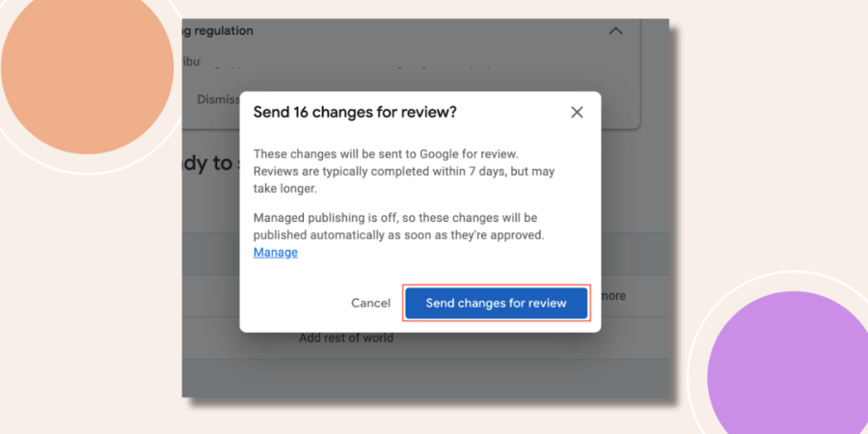Open the Manage link for managed publishing
This screenshot has width=868, height=434.
pos(276,253)
